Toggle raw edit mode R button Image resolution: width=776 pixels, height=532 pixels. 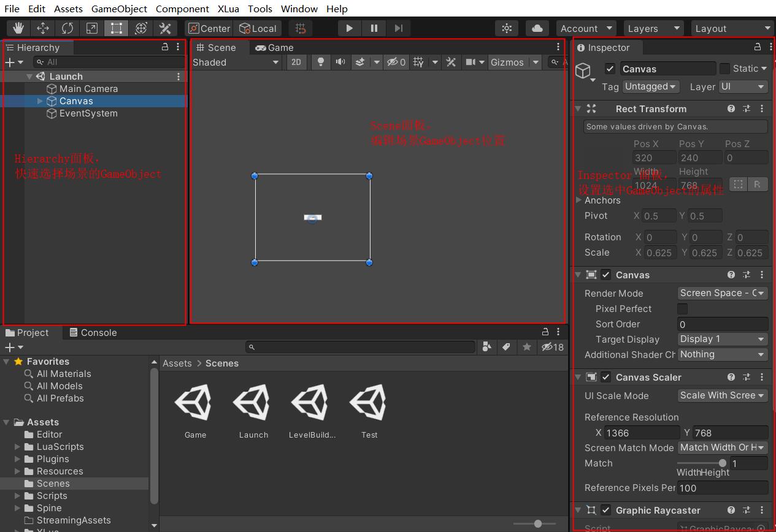pyautogui.click(x=758, y=184)
